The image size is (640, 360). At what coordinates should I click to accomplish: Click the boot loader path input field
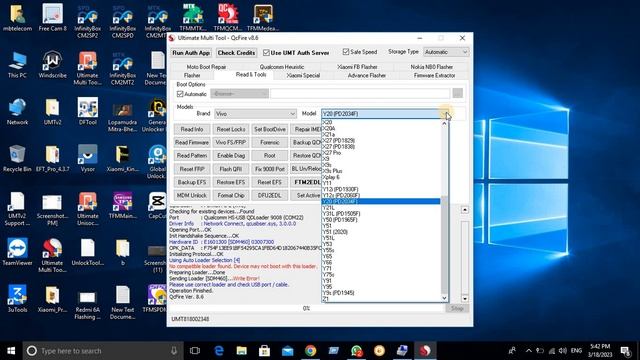click(x=360, y=93)
